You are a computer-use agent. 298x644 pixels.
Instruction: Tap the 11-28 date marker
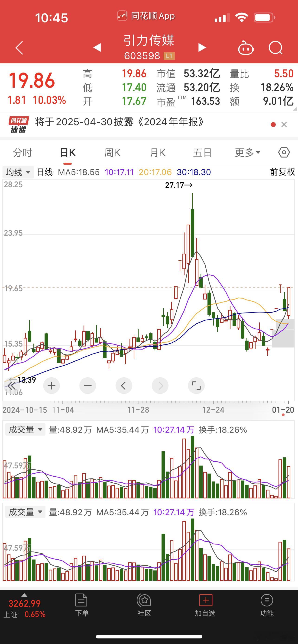(x=138, y=410)
